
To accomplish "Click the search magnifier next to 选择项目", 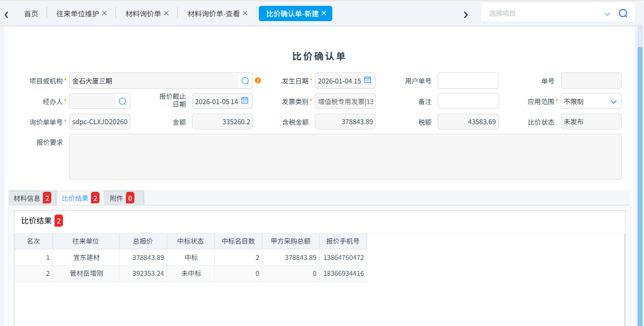I will pos(623,13).
